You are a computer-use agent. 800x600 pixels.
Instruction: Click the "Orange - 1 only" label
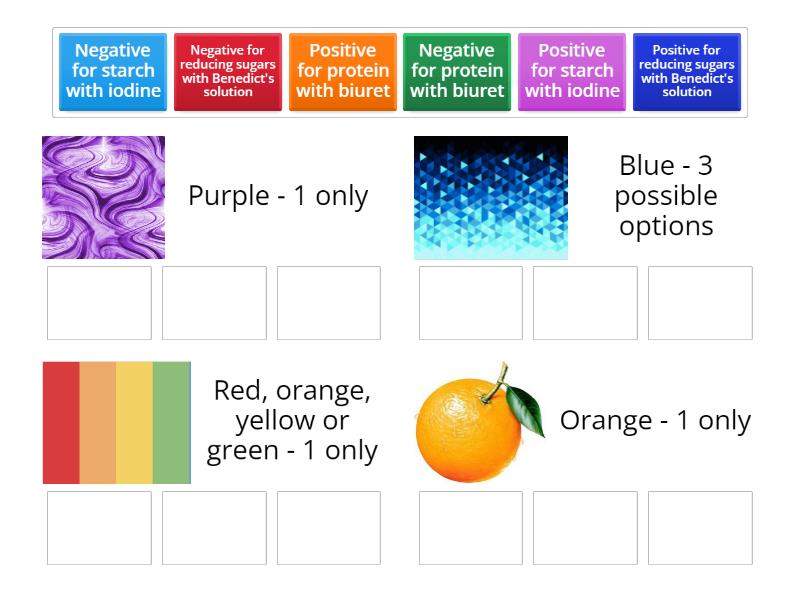tap(657, 421)
